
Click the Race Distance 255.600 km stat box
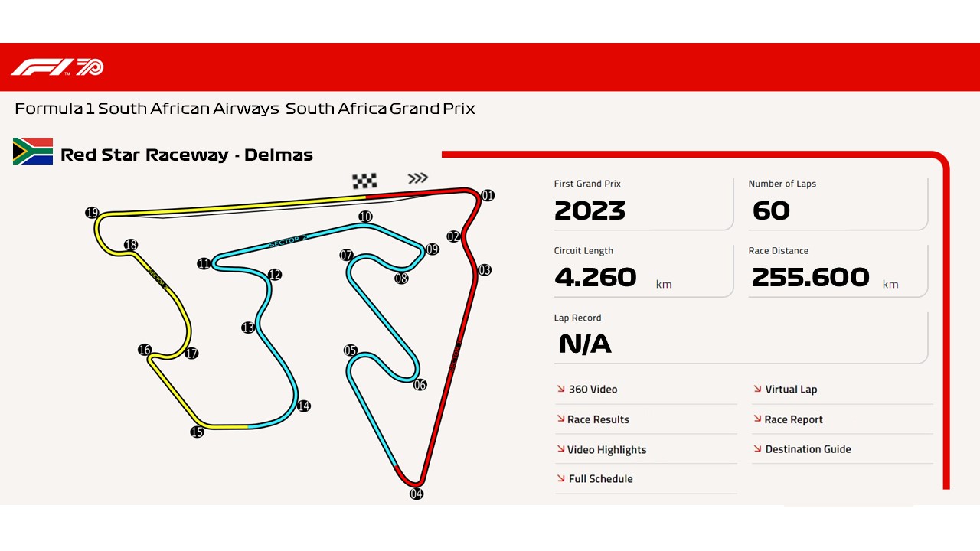(837, 269)
